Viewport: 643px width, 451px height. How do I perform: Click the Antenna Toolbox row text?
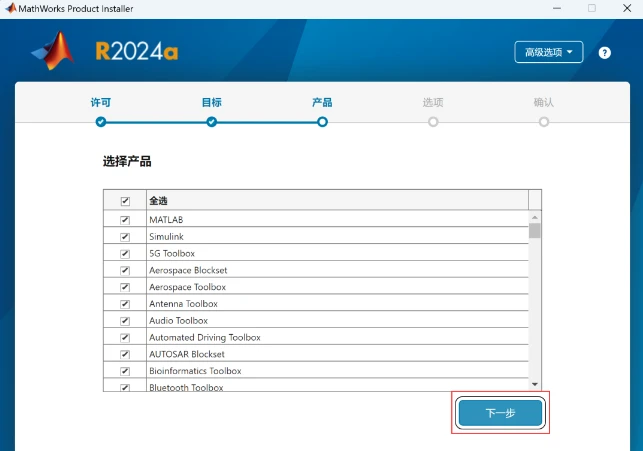click(x=183, y=304)
